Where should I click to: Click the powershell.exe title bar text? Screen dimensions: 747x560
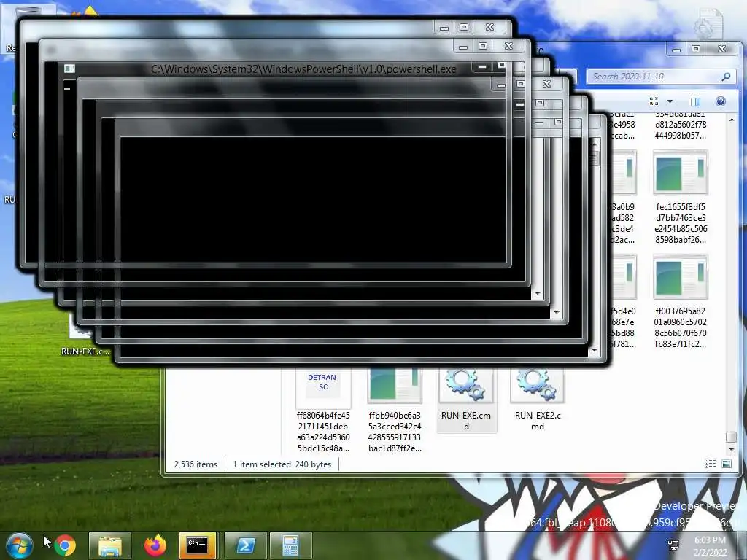(x=304, y=69)
